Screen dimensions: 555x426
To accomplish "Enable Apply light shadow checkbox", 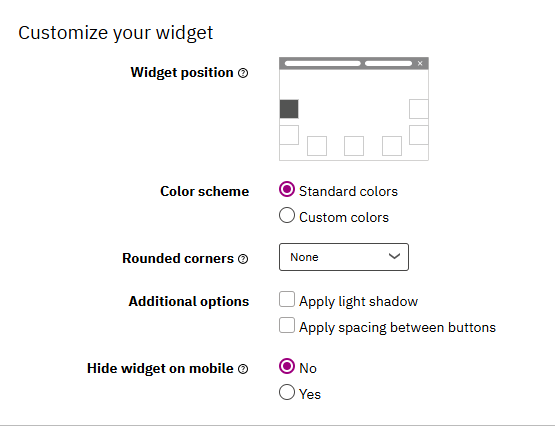I will point(287,299).
